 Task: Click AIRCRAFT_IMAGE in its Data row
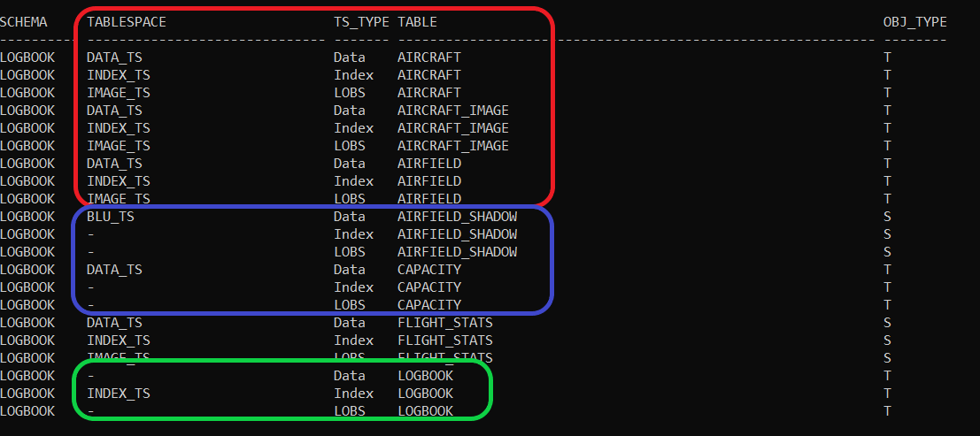[453, 111]
